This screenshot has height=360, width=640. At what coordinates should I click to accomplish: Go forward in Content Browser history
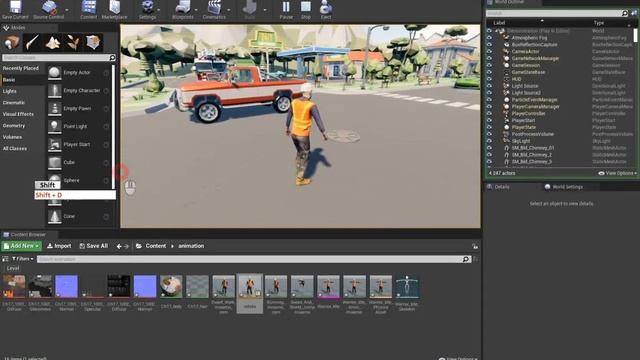click(126, 246)
